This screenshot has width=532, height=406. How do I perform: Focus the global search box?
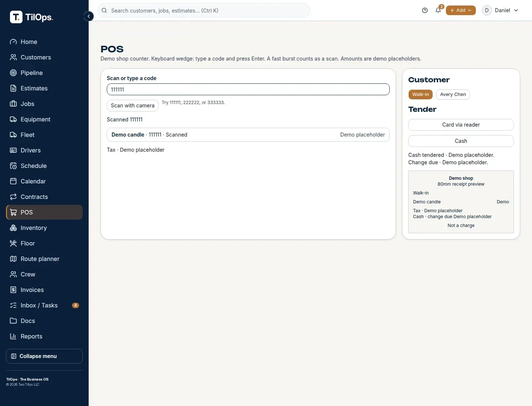pyautogui.click(x=204, y=10)
